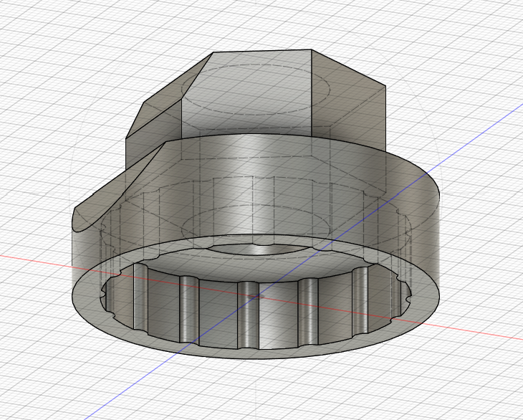Click the front flat face of the hex head
Screen dimensions: 523x420
(251, 115)
